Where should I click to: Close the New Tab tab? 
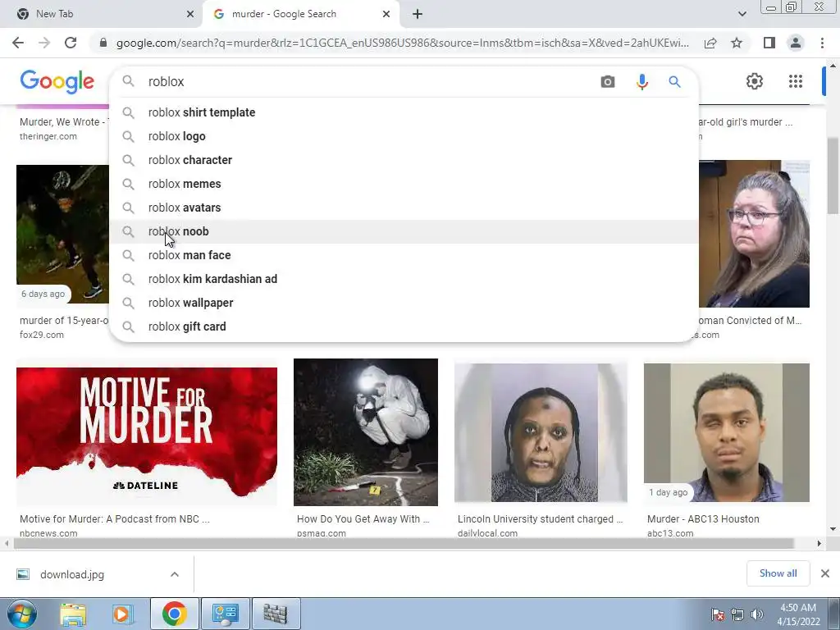(190, 14)
